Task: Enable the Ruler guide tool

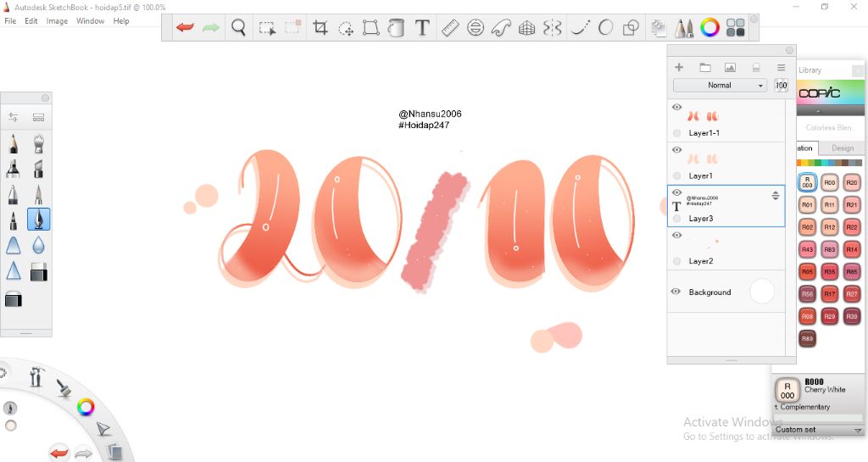Action: tap(450, 27)
